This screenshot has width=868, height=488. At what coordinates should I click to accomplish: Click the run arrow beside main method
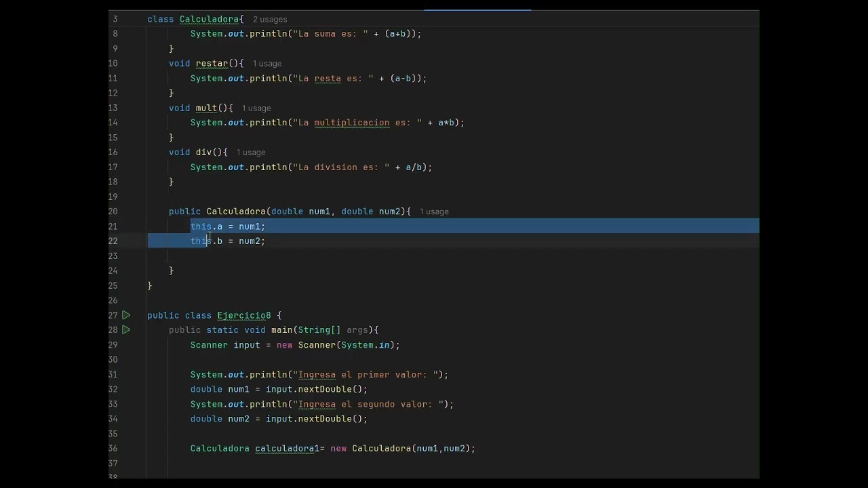(x=126, y=330)
